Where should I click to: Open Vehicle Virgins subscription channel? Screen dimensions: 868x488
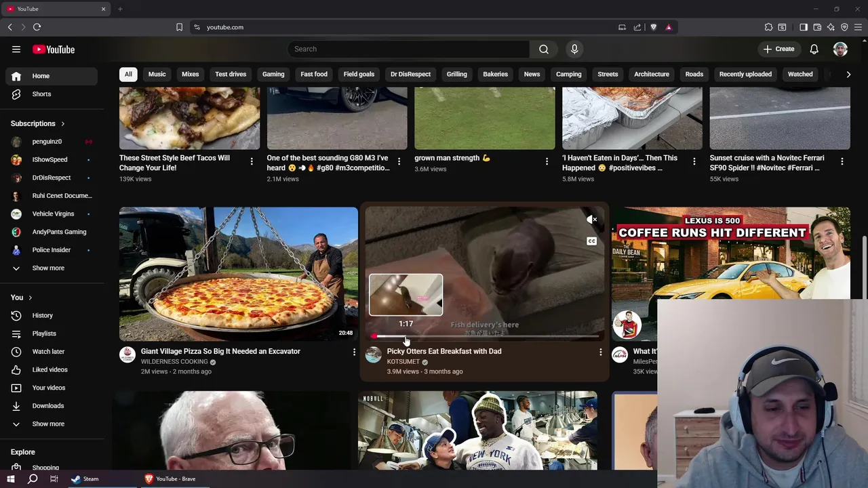52,213
